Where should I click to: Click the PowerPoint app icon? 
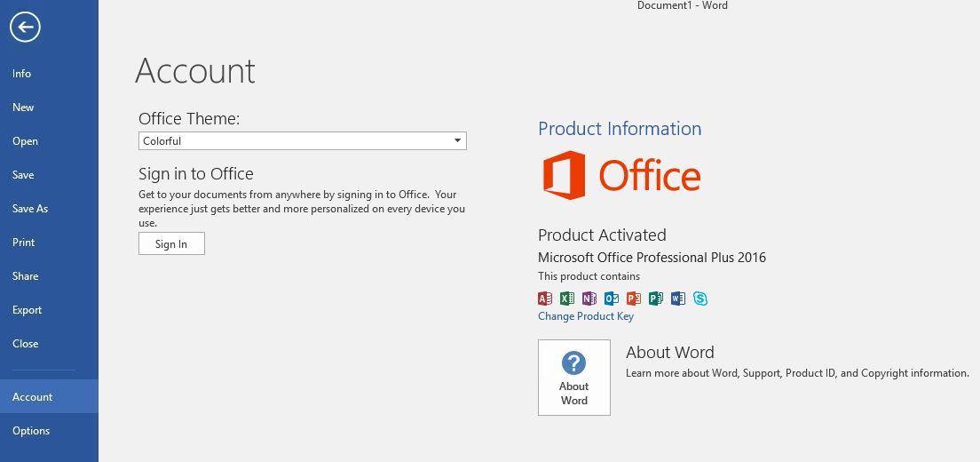point(634,299)
